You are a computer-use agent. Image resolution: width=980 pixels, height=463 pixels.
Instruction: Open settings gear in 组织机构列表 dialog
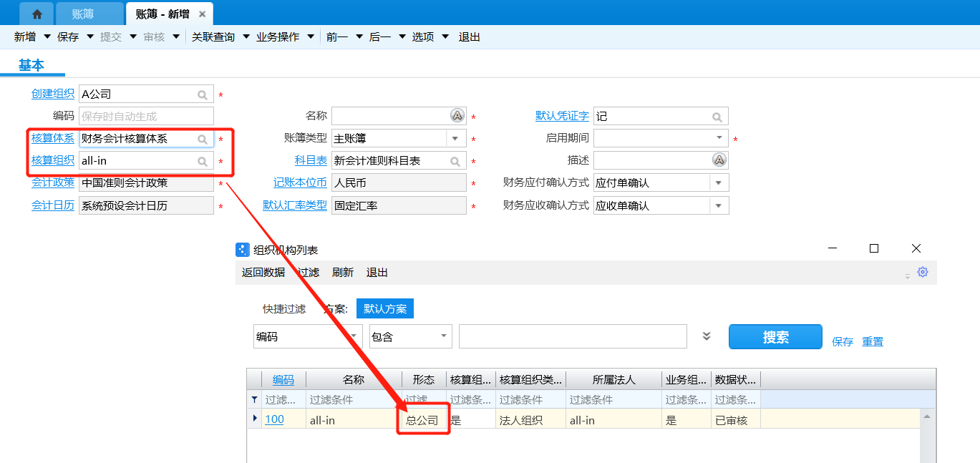click(923, 272)
